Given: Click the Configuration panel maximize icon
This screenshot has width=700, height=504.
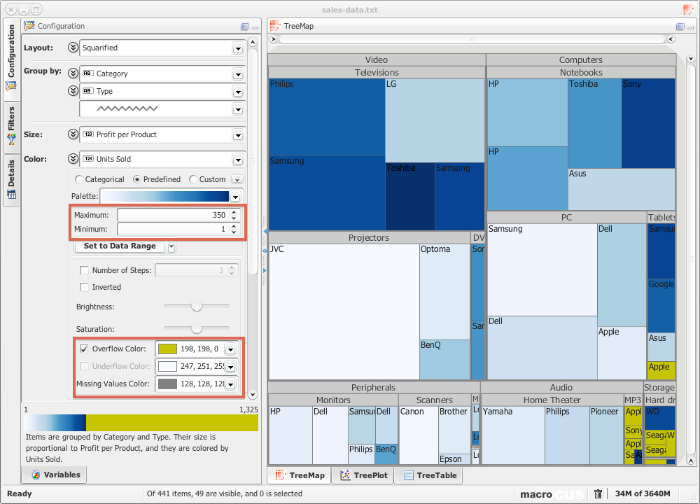Looking at the screenshot, I should [x=244, y=26].
